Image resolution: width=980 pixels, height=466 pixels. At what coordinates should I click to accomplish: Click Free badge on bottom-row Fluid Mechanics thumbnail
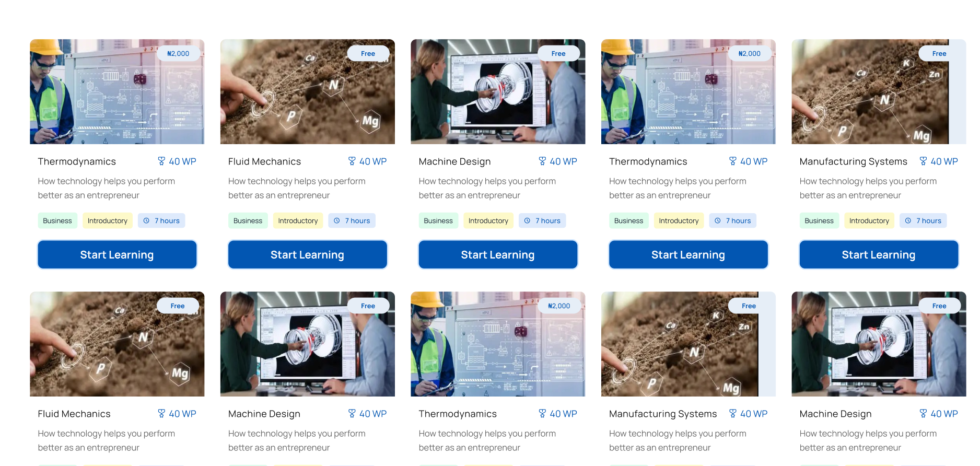(x=178, y=306)
